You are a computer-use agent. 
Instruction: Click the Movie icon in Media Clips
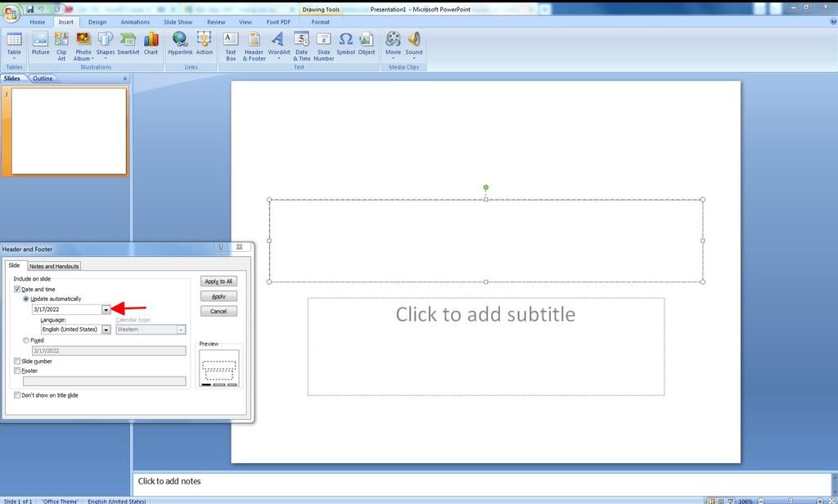tap(393, 39)
